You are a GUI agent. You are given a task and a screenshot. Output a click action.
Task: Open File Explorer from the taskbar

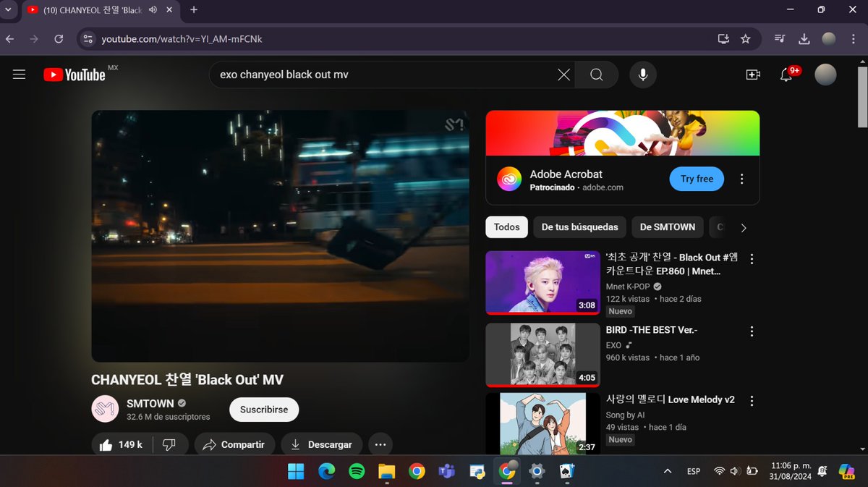[x=387, y=472]
